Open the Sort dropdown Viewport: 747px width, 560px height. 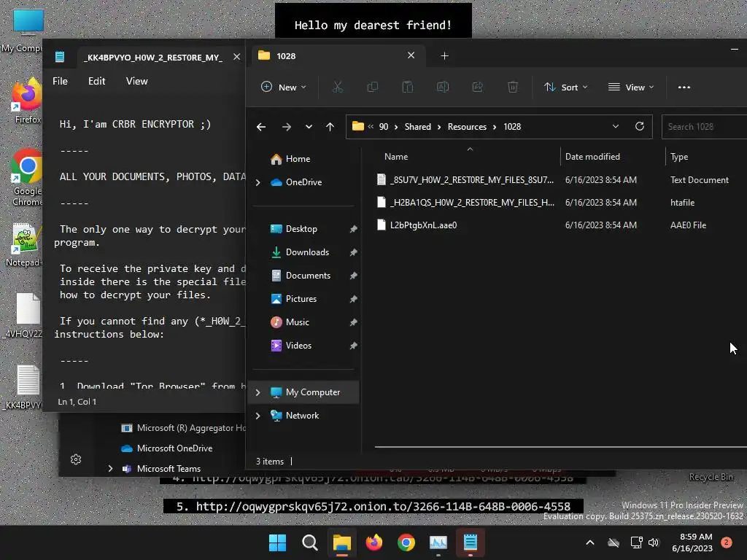tap(566, 87)
